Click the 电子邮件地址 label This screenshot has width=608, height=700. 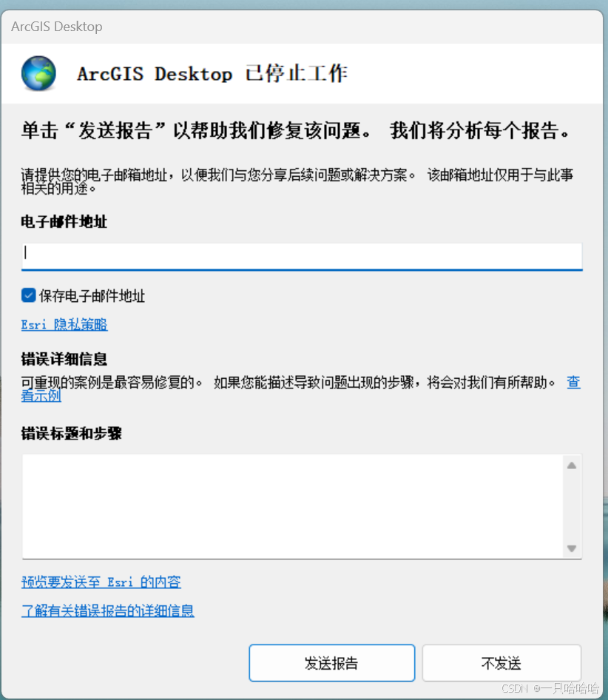point(64,221)
